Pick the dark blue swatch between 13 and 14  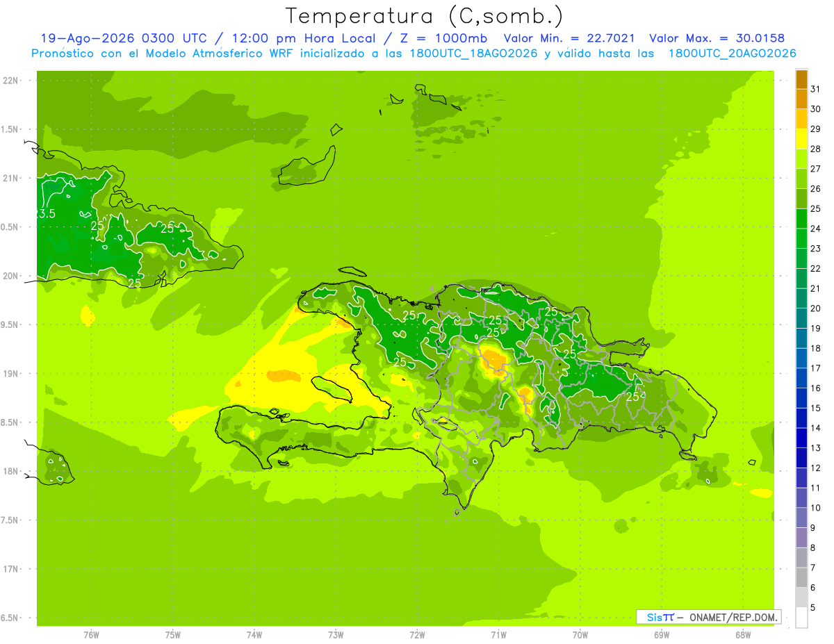[802, 438]
